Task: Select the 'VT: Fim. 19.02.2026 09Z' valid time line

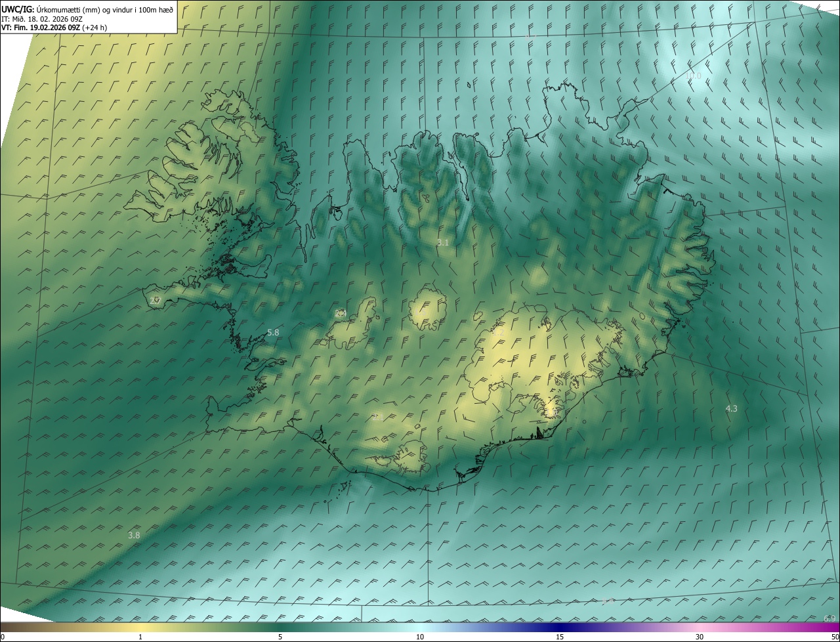Action: coord(54,28)
